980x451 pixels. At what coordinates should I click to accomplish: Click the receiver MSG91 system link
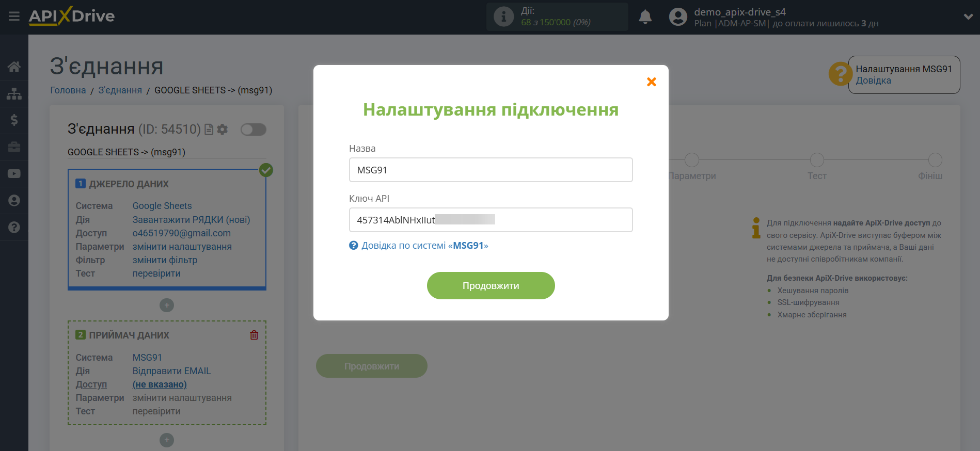point(147,358)
